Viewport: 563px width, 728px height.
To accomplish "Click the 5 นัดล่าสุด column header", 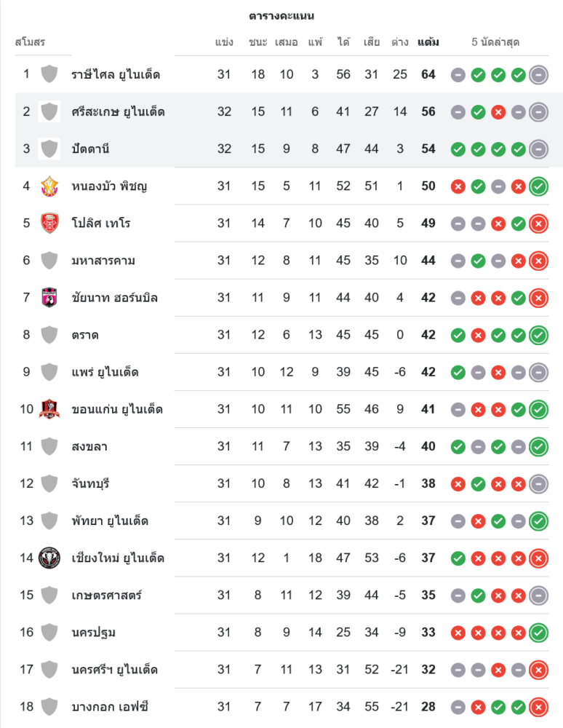I will click(495, 42).
